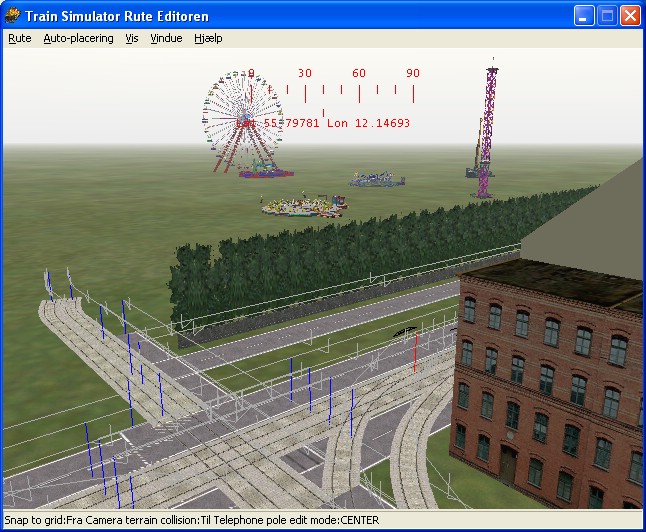Open the Rute menu

[x=20, y=38]
